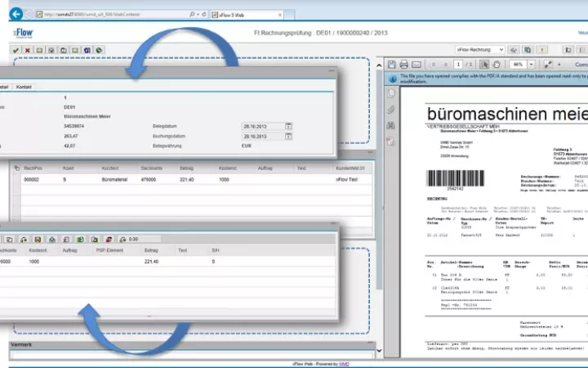
Task: Click the Sachkonto column header in RechPos table
Action: click(x=152, y=168)
